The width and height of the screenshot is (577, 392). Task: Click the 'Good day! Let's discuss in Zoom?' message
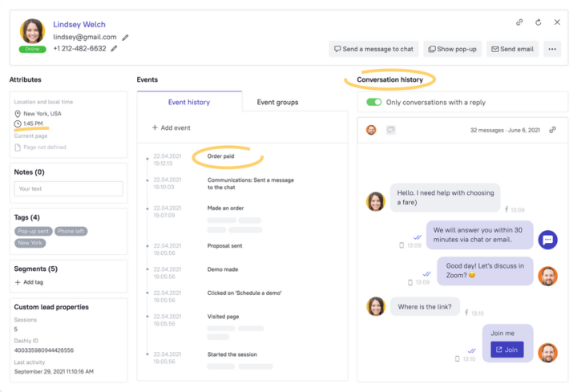pyautogui.click(x=485, y=270)
